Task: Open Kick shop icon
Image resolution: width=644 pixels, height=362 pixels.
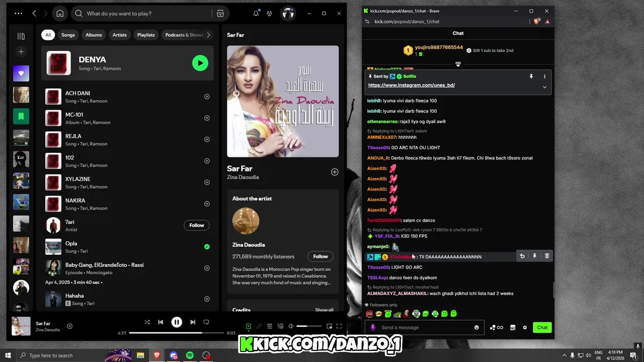Action: [x=513, y=327]
